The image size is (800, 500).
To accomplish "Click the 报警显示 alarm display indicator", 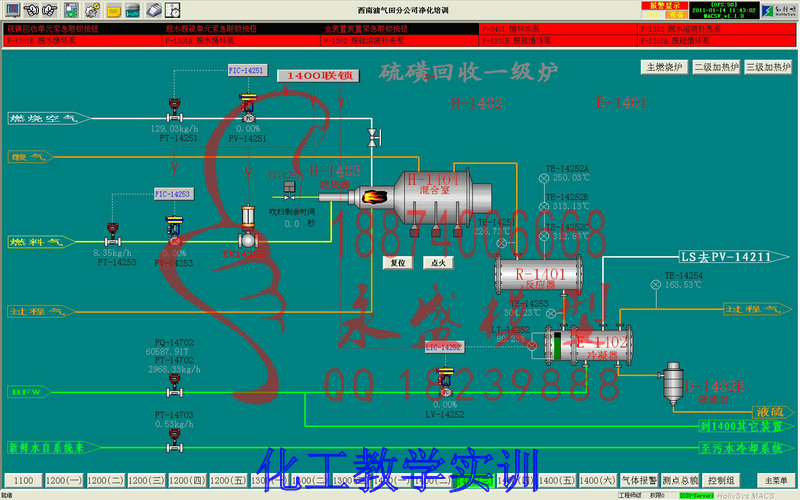I will pos(665,6).
